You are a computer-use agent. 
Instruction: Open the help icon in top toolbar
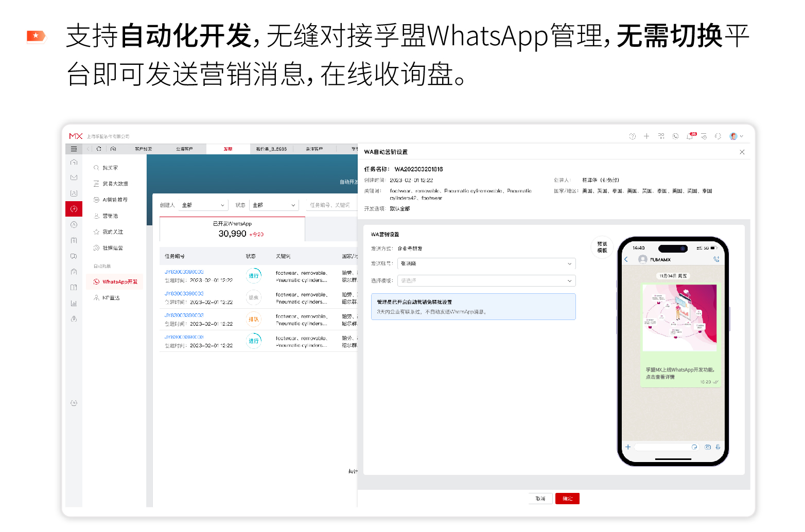click(x=633, y=135)
